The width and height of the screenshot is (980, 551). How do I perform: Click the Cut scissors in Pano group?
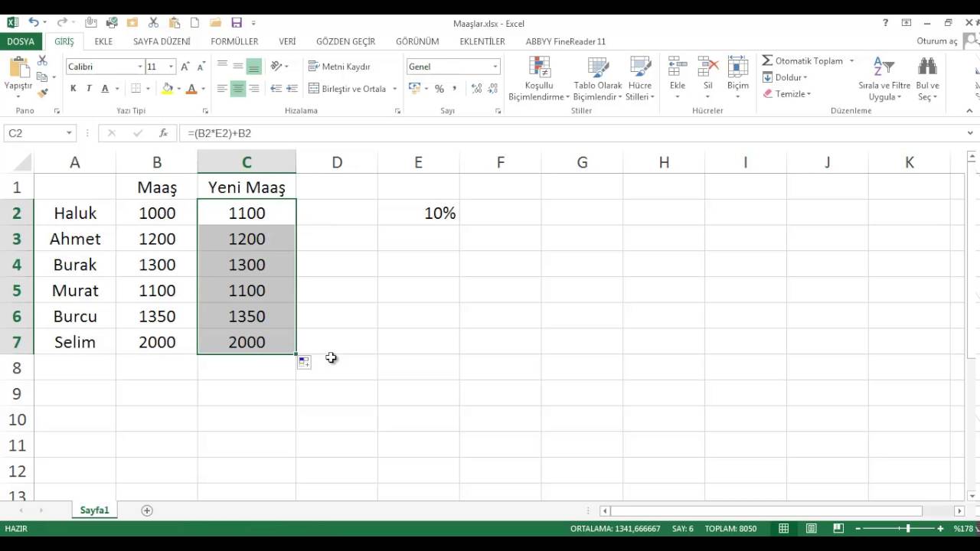point(42,60)
